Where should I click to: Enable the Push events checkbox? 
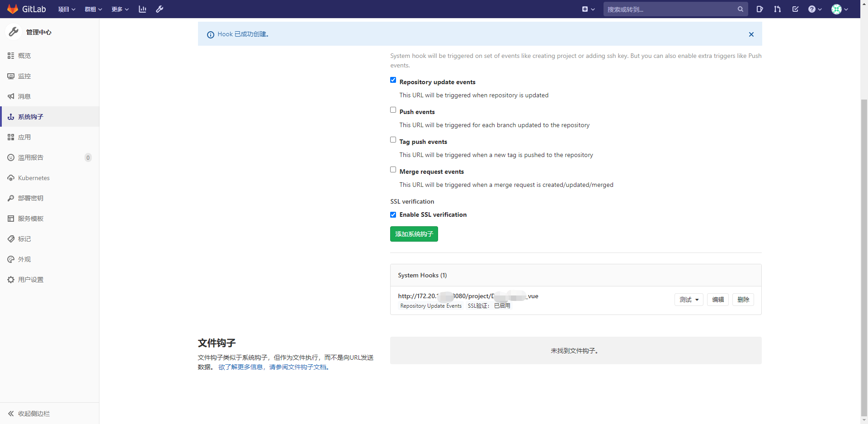coord(393,110)
